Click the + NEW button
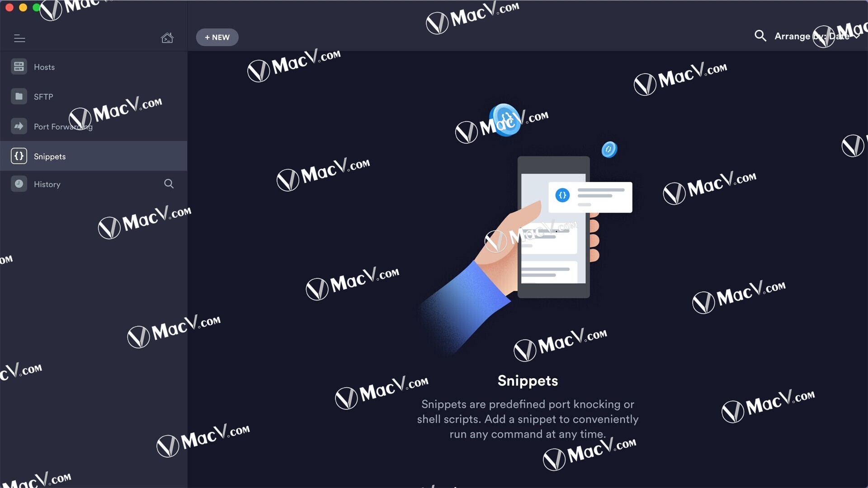Viewport: 868px width, 488px height. [217, 37]
